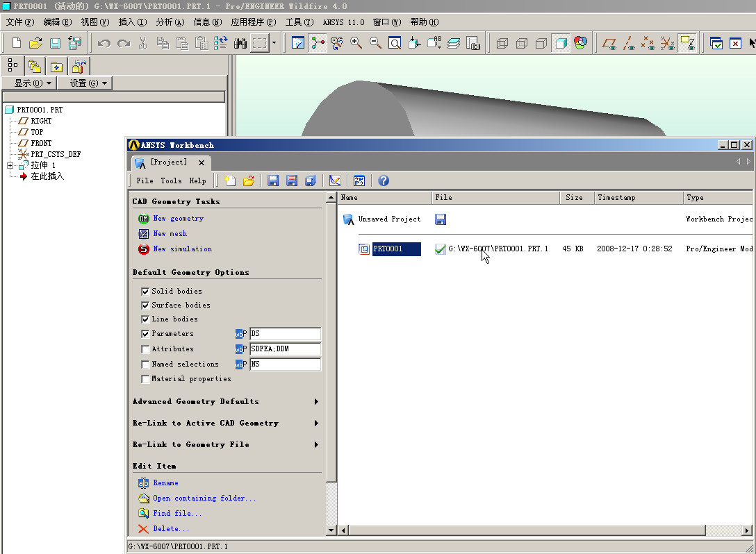Click the New mesh link
This screenshot has width=756, height=554.
click(170, 234)
